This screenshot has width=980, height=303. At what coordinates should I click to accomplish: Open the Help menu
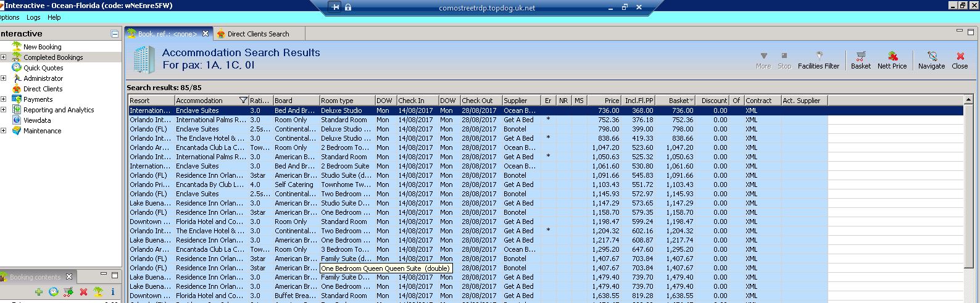click(54, 17)
